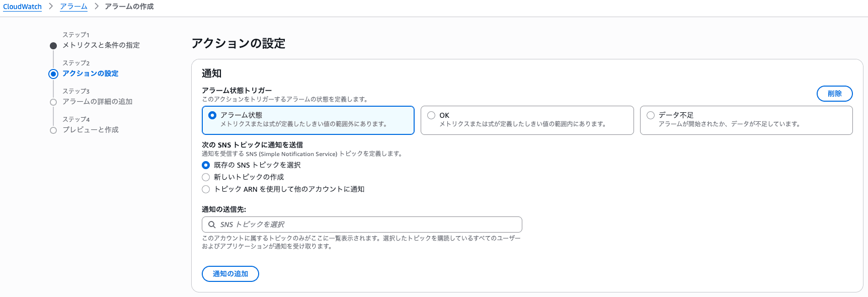This screenshot has height=297, width=868.
Task: Click the search magnifier icon in SNS field
Action: click(212, 225)
